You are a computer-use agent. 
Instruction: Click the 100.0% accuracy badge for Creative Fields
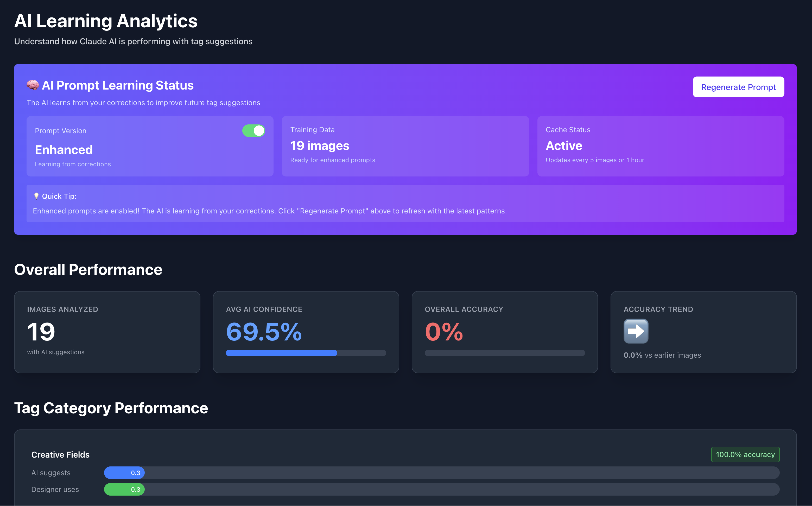745,454
